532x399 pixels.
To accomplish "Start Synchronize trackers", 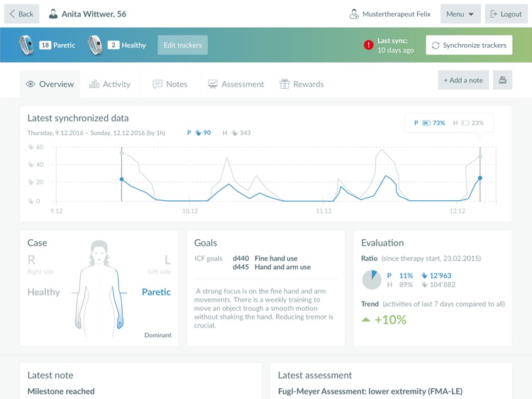I will 469,45.
